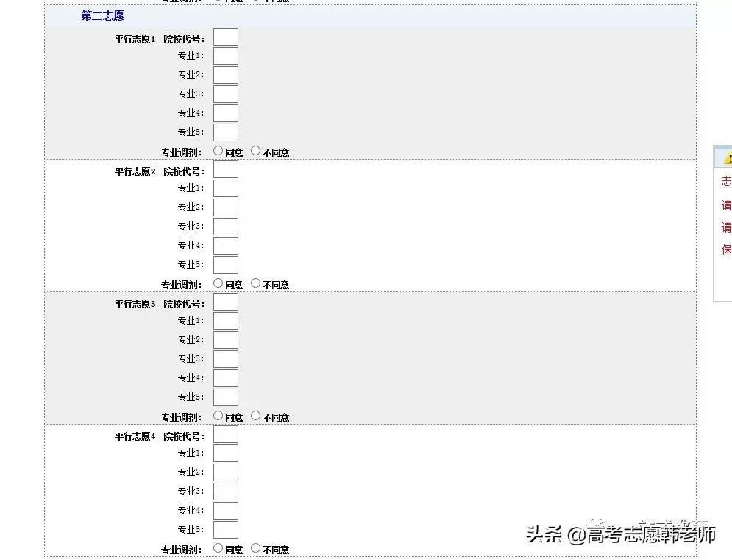Select 不同意 for 平行志愿3 专业调剂
The height and width of the screenshot is (560, 732).
tap(255, 416)
